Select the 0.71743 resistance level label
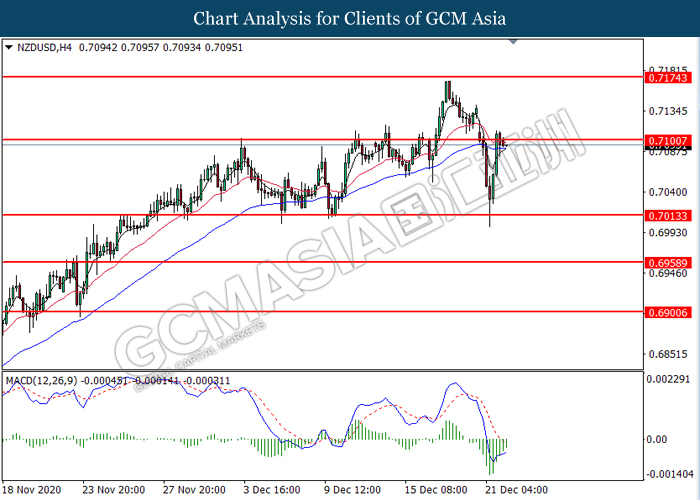 point(668,78)
